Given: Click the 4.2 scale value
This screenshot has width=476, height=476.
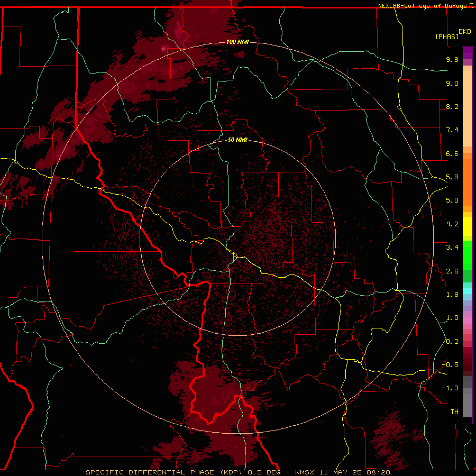Looking at the screenshot, I should coord(452,224).
